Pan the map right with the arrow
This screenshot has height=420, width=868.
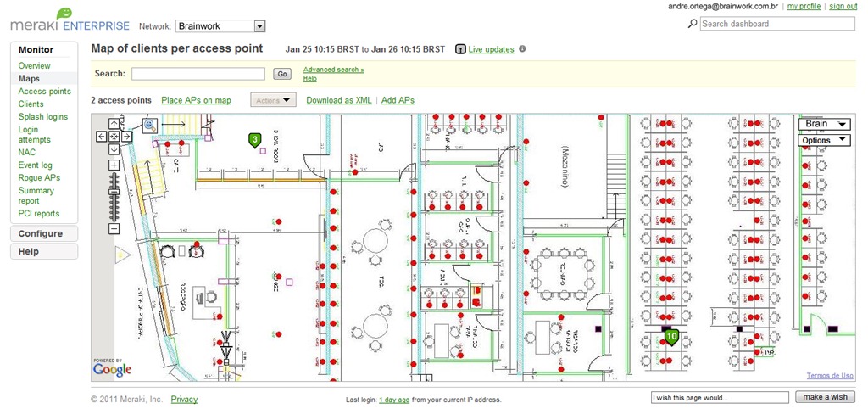126,137
